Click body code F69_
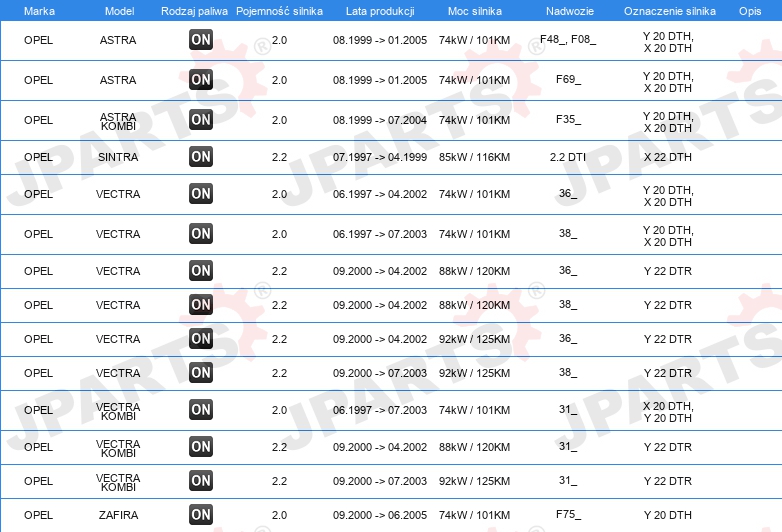This screenshot has height=532, width=782. [x=568, y=79]
